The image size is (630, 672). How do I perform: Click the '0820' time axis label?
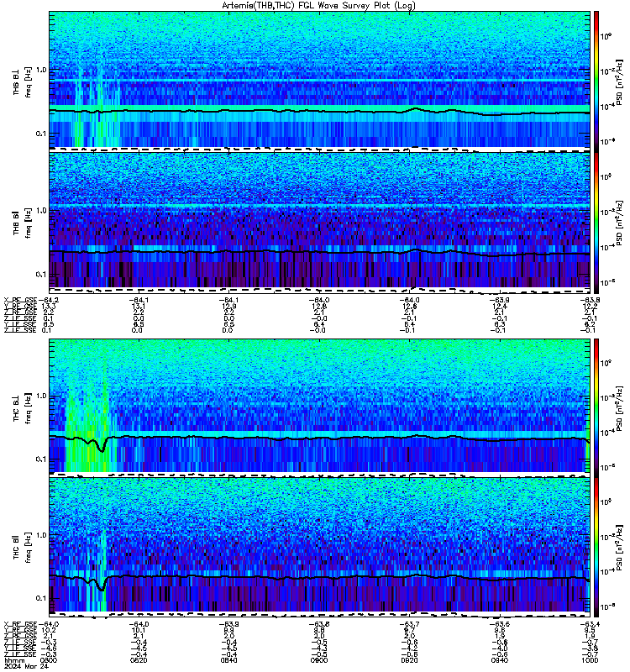(137, 660)
